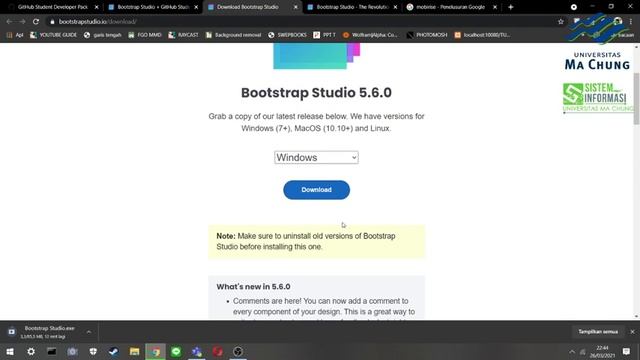Reload the page with the refresh icon
640x360 pixels.
[x=36, y=22]
